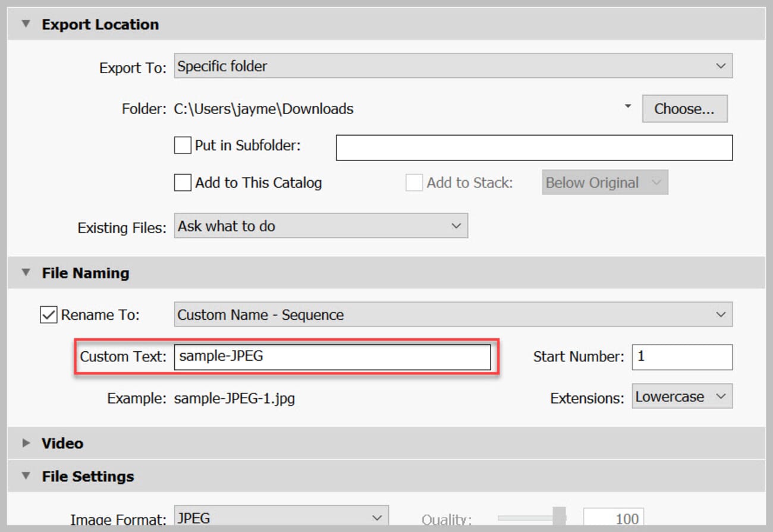Click inside the Start Number field
773x532 pixels.
tap(681, 357)
